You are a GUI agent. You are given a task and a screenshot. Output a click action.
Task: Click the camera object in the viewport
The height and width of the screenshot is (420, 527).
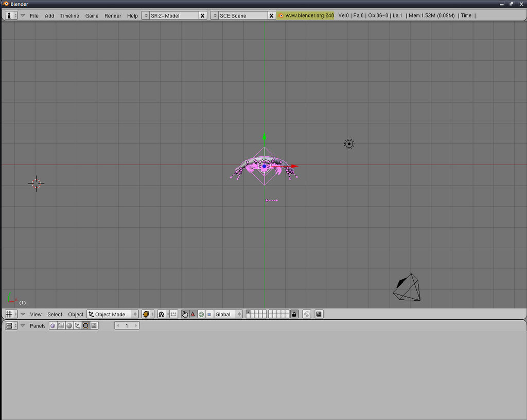pyautogui.click(x=408, y=287)
